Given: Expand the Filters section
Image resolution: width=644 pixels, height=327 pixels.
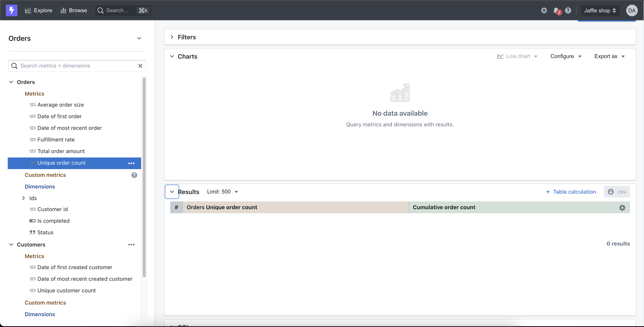Looking at the screenshot, I should click(172, 37).
